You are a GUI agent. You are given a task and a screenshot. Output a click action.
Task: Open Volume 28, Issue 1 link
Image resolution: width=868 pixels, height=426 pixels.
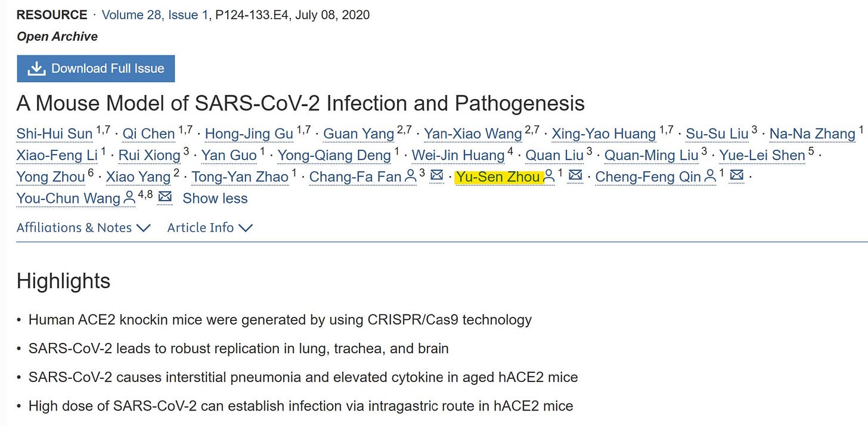(x=155, y=15)
